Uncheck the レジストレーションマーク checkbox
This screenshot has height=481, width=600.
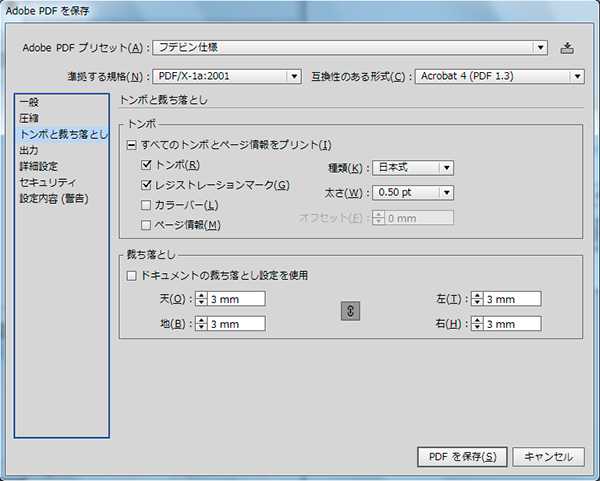(x=146, y=185)
